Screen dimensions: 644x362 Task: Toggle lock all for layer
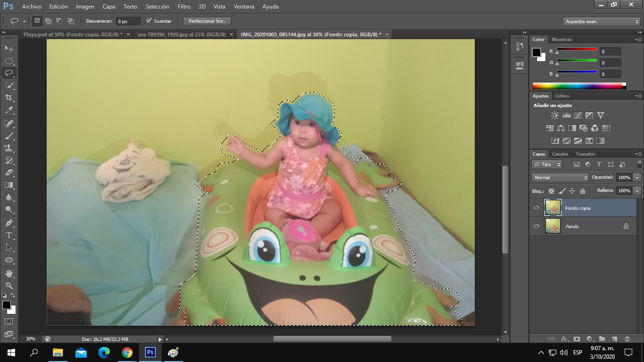[x=583, y=191]
